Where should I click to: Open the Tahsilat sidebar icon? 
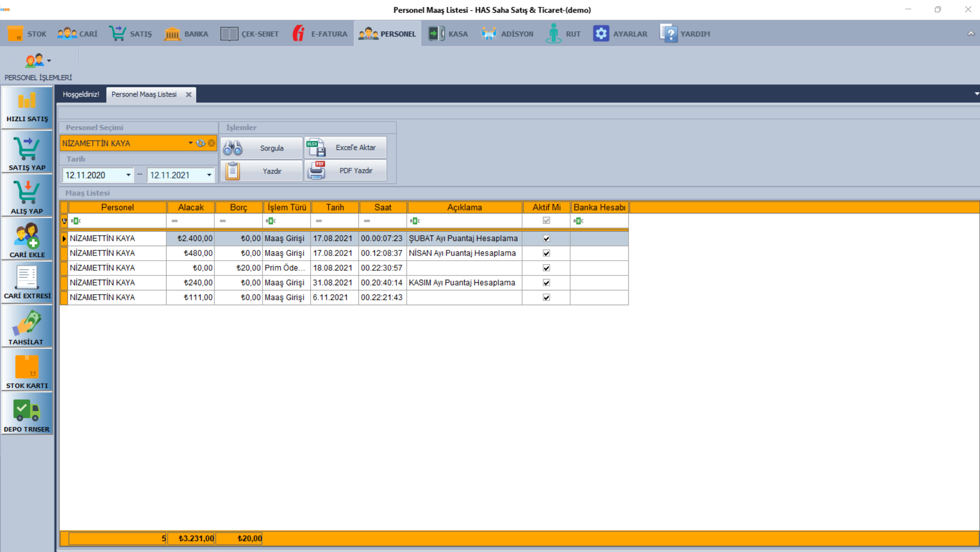[x=27, y=326]
